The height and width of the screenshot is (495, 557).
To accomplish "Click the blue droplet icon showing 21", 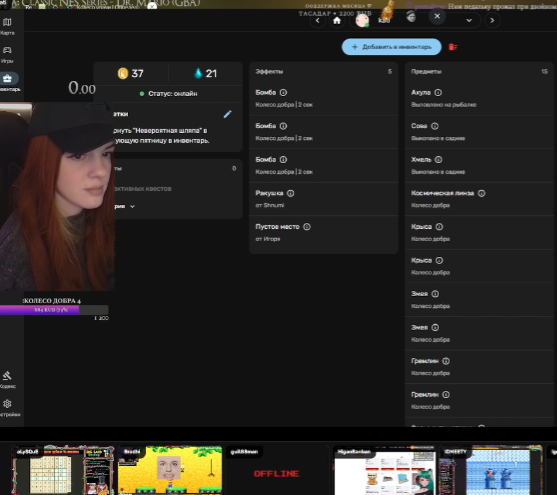I will pos(198,73).
